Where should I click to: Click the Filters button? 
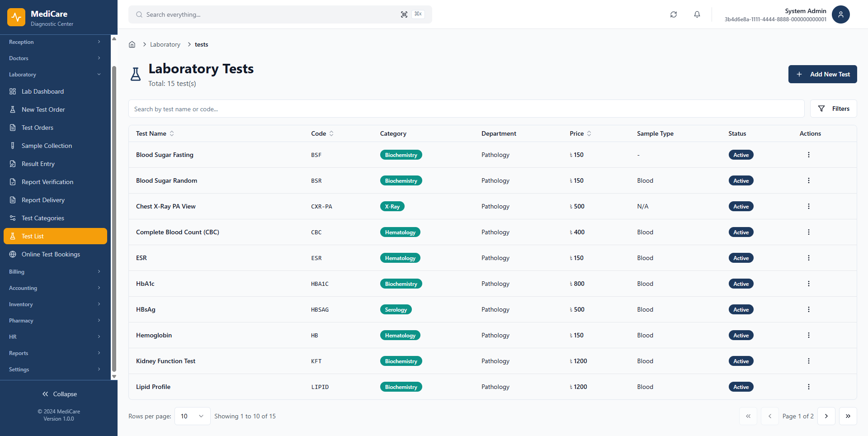click(833, 109)
